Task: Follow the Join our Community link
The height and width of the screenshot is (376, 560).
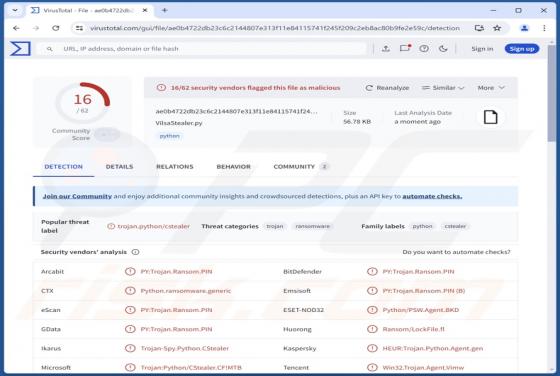Action: 77,196
